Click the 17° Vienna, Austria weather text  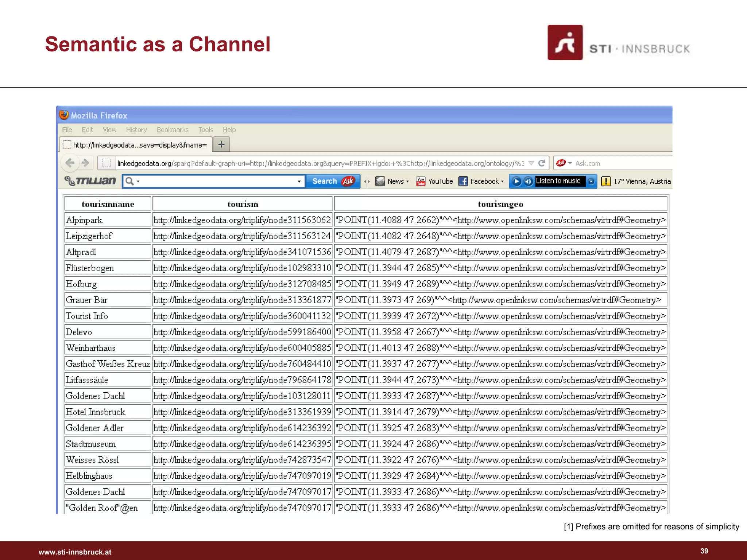coord(642,181)
